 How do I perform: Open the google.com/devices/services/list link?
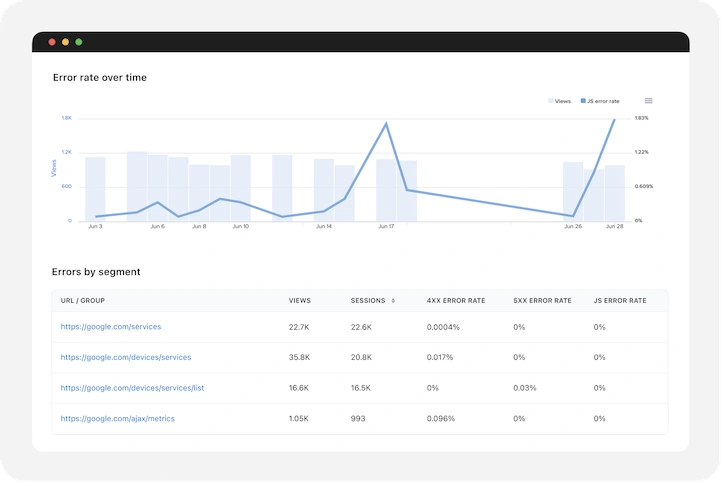(132, 388)
